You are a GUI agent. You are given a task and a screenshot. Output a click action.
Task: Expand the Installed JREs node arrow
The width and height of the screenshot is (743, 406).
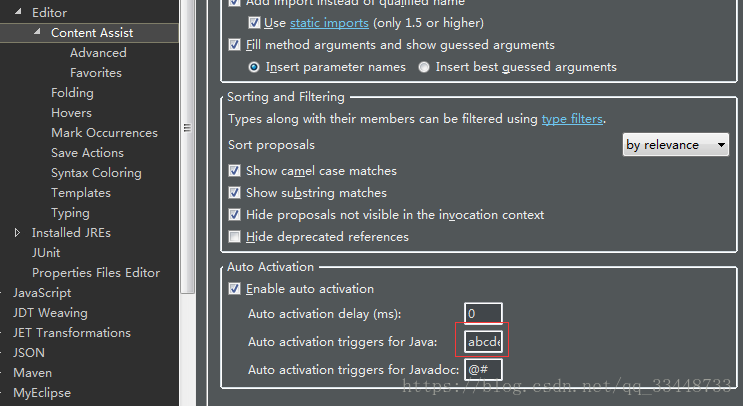[x=18, y=233]
